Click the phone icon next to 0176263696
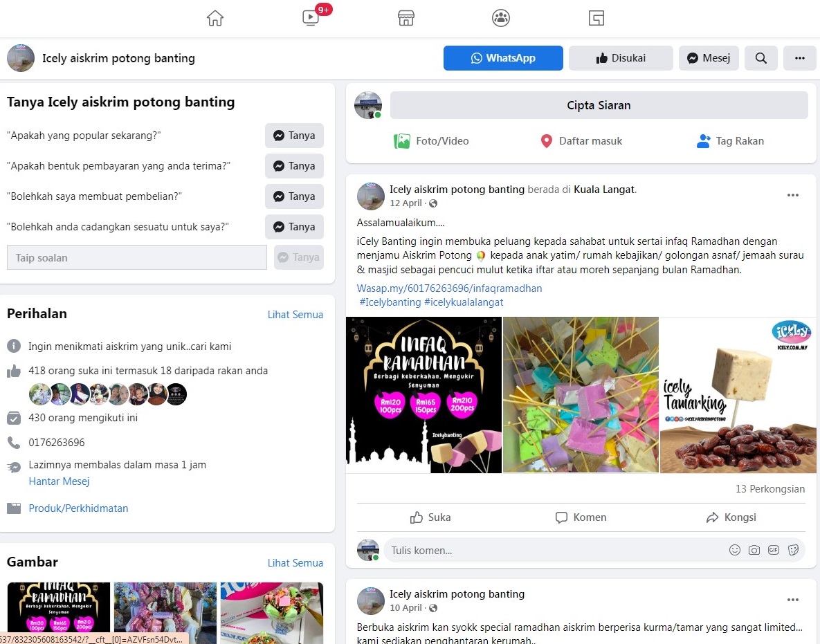This screenshot has width=820, height=644. click(x=14, y=443)
